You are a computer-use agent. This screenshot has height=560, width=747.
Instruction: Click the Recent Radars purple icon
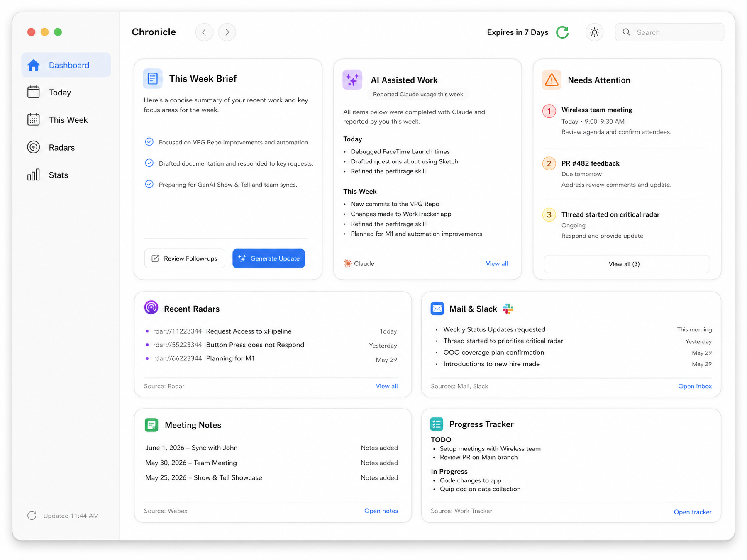click(151, 308)
